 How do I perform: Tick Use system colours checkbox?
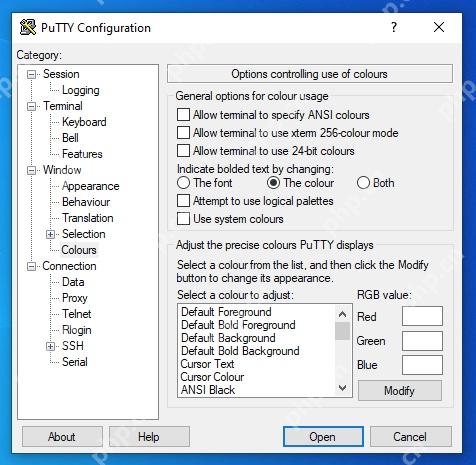[x=183, y=219]
